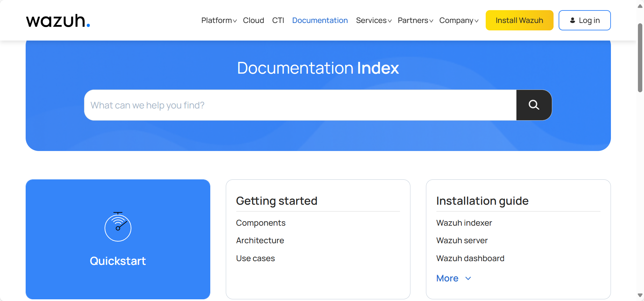
Task: Click the Documentation Index title
Action: pyautogui.click(x=318, y=68)
